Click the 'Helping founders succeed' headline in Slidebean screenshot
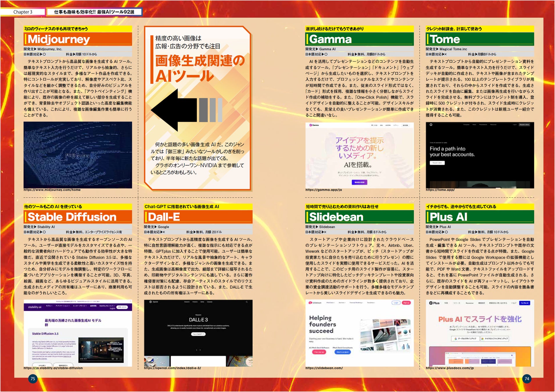This screenshot has width=555, height=392. 322,324
